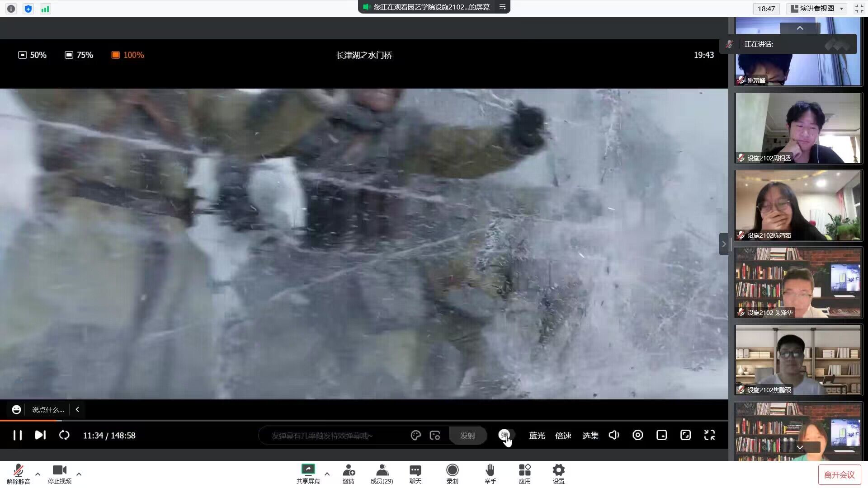Open the emoji smiley picker
This screenshot has width=868, height=488.
coord(16,410)
